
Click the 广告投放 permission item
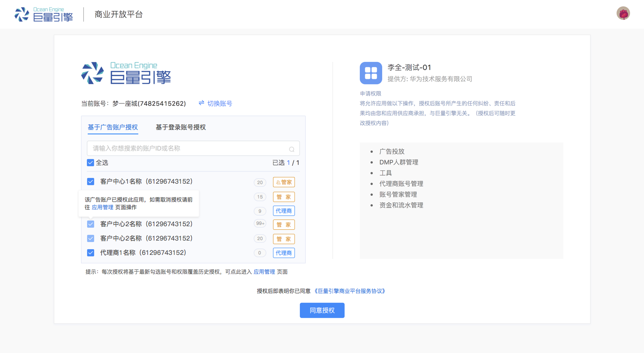coord(392,151)
